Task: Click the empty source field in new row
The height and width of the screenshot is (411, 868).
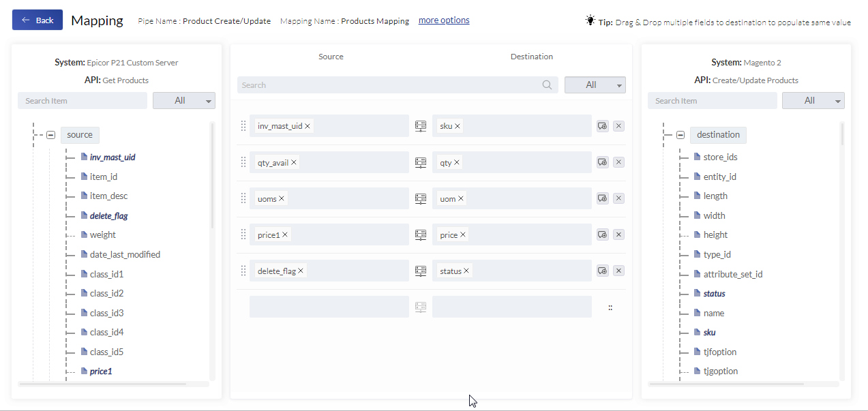Action: (329, 307)
